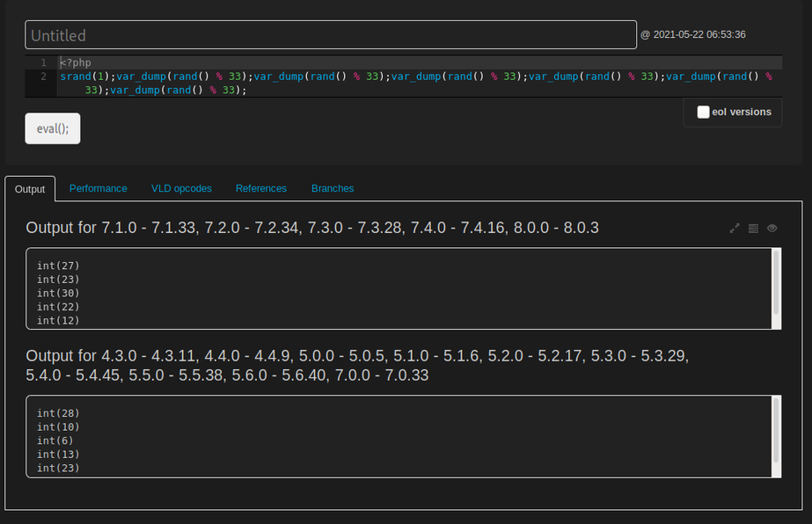Click the scrollbar of the second output box
Image resolution: width=812 pixels, height=524 pixels.
775,430
